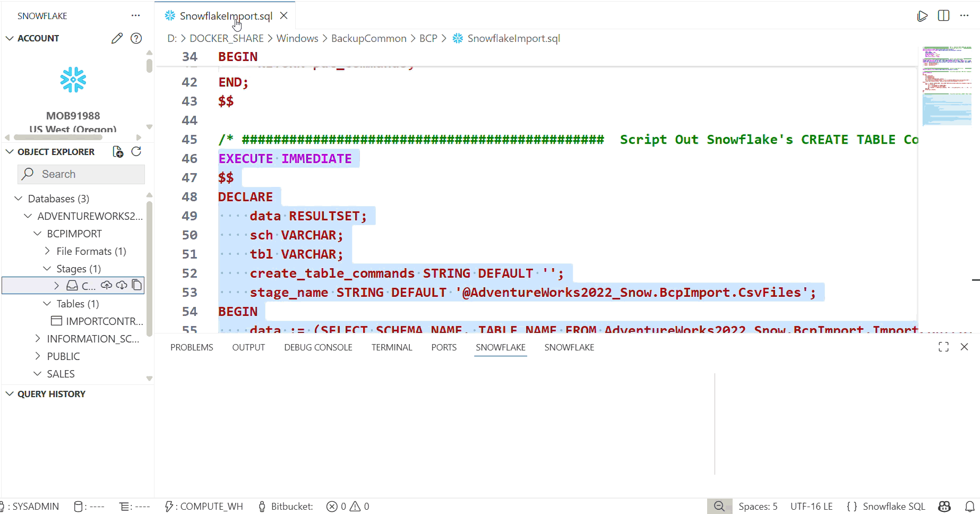Open the COMPUTE_WH warehouse selector
Viewport: 980px width, 514px height.
(x=204, y=507)
